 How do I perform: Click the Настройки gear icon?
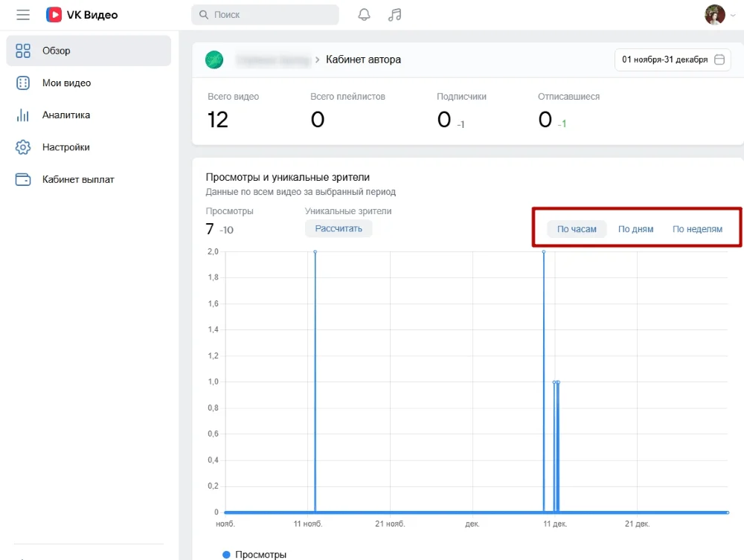click(23, 147)
